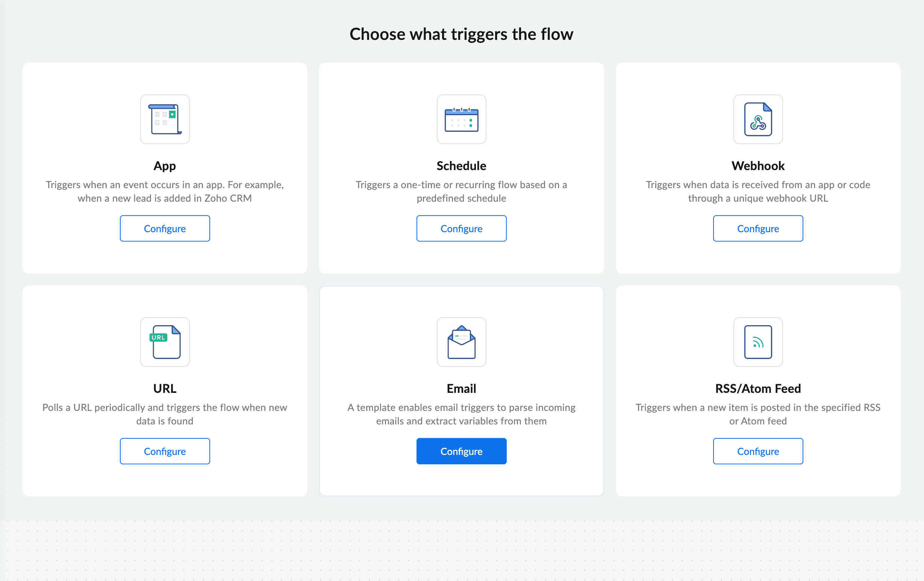Configure the App trigger
Image resolution: width=924 pixels, height=581 pixels.
[x=165, y=228]
